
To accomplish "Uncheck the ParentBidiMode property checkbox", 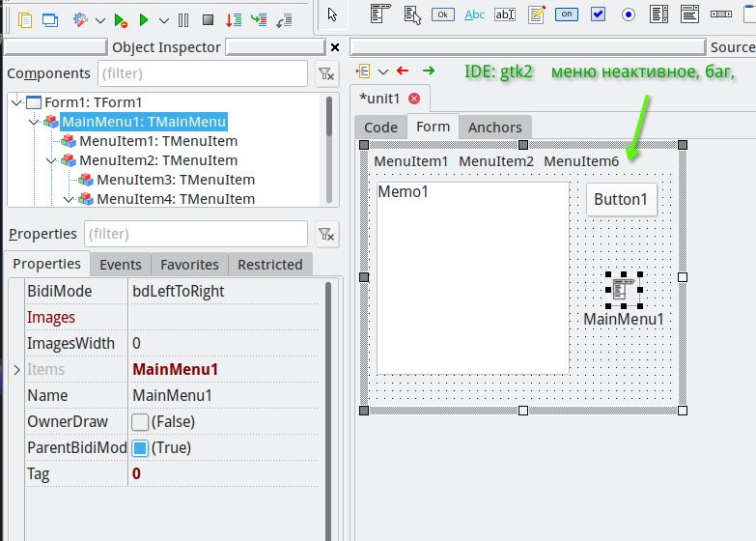I will click(x=140, y=448).
